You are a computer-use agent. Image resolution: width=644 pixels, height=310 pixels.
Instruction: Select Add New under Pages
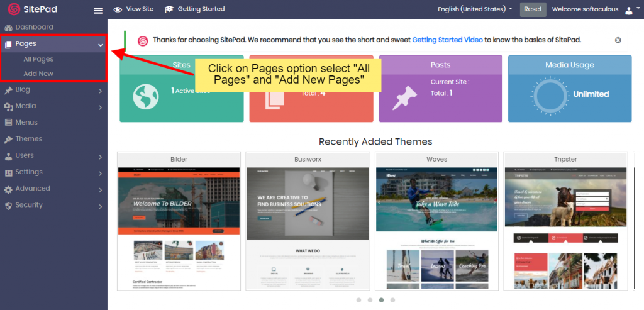[x=38, y=74]
